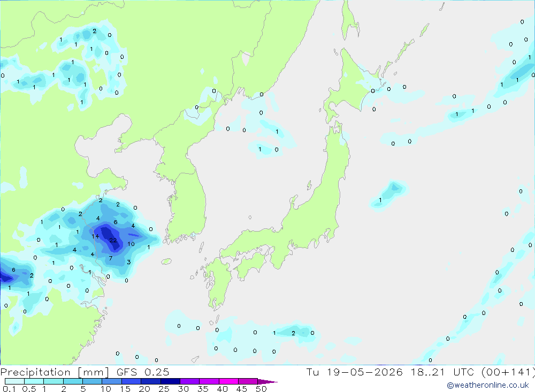535x392 pixels.
Task: Click the '10' value on the map
Action: 131,244
